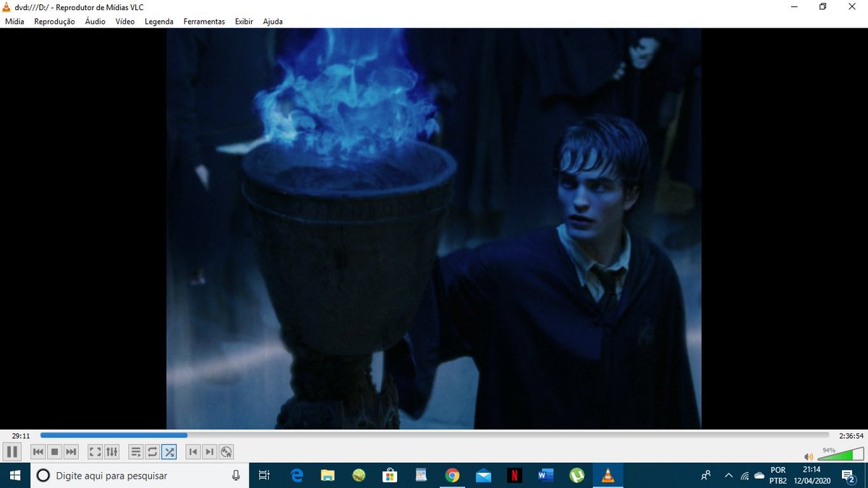Show the playlist view

coord(135,452)
